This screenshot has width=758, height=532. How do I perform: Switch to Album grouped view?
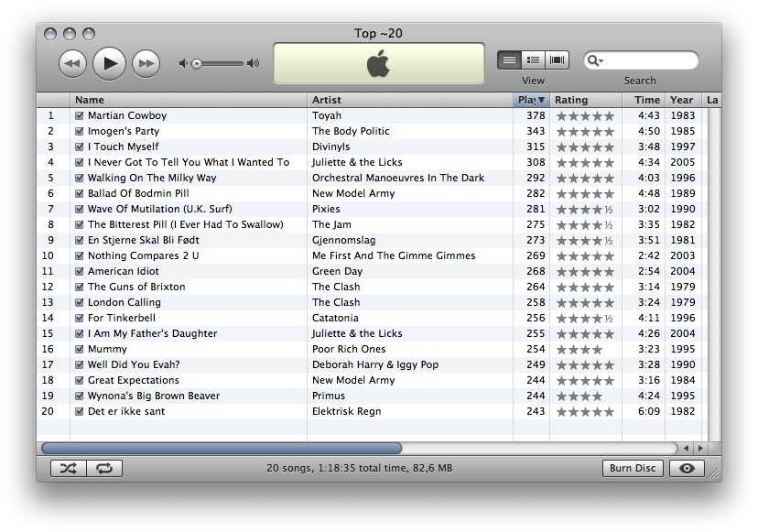click(x=533, y=60)
